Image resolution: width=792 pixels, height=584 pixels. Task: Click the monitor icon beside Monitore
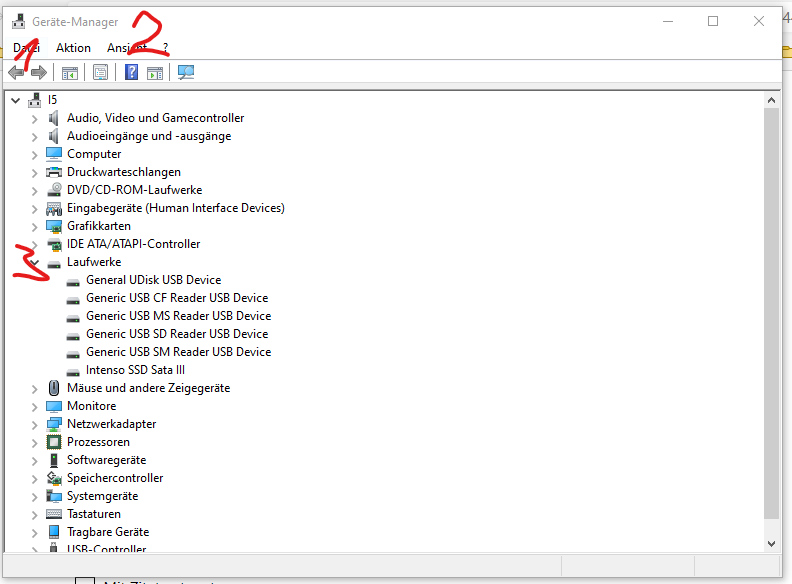pyautogui.click(x=54, y=406)
